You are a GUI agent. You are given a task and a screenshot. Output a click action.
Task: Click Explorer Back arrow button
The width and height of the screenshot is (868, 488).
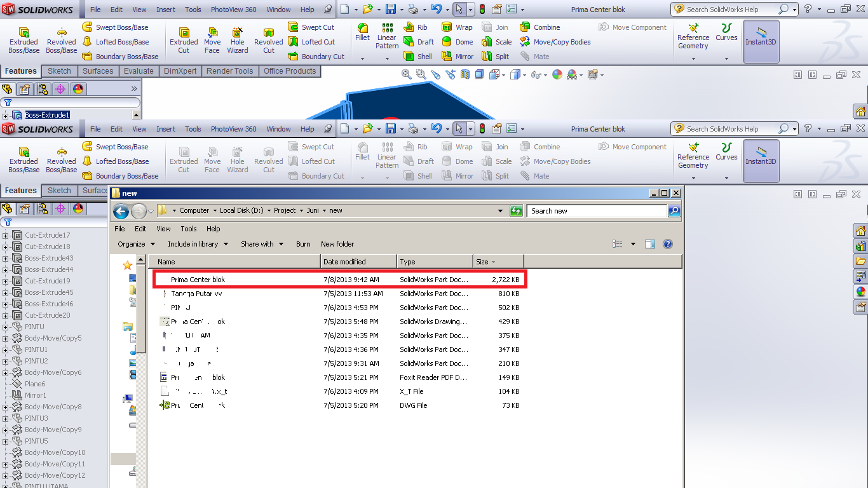(121, 211)
